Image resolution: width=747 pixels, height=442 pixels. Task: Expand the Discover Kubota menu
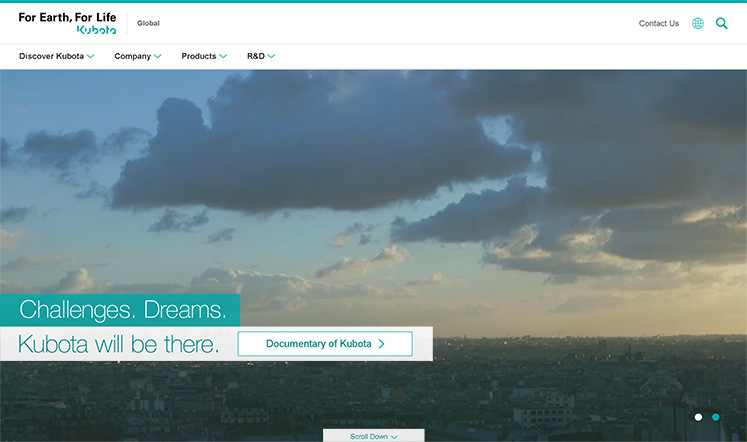(56, 56)
